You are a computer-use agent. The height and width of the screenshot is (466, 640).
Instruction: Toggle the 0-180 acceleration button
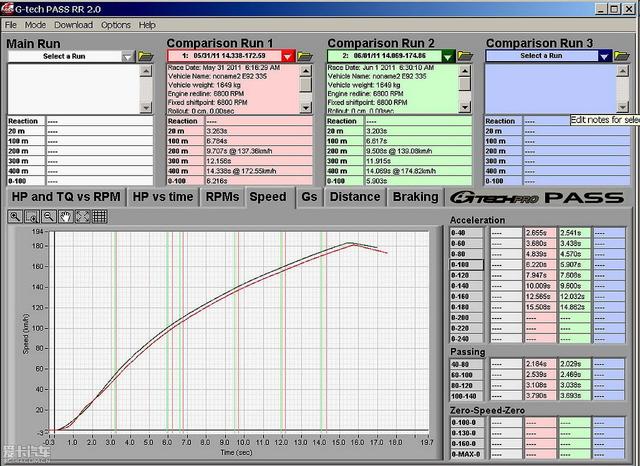[466, 307]
